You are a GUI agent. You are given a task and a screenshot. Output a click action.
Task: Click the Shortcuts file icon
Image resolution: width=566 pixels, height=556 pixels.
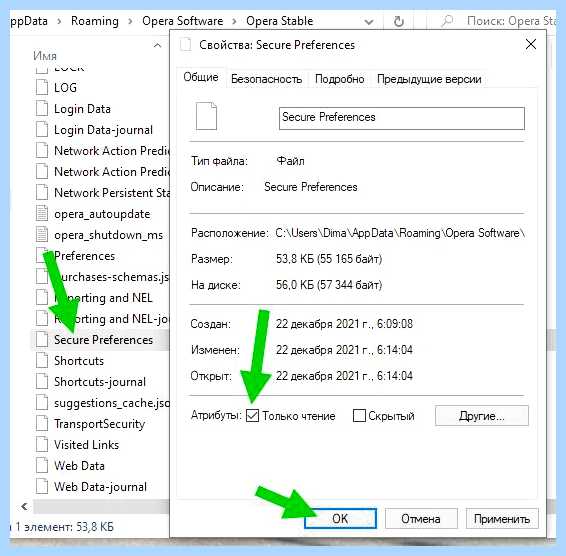pos(42,360)
